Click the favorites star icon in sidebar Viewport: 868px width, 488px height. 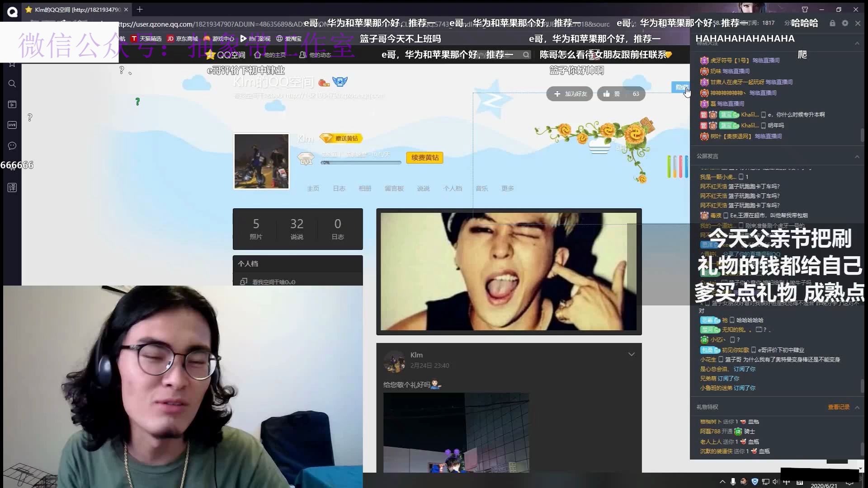pyautogui.click(x=12, y=64)
